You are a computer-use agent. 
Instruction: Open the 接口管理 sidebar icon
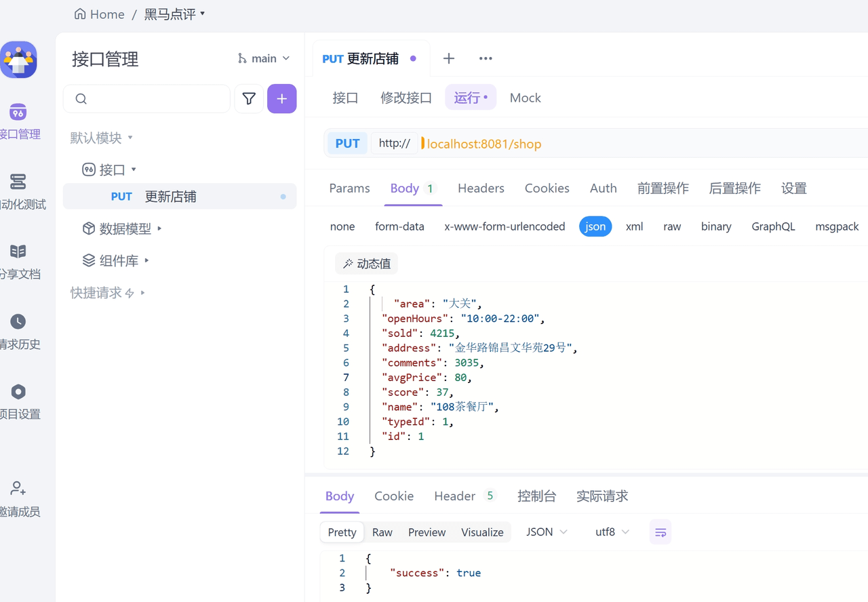pos(18,113)
